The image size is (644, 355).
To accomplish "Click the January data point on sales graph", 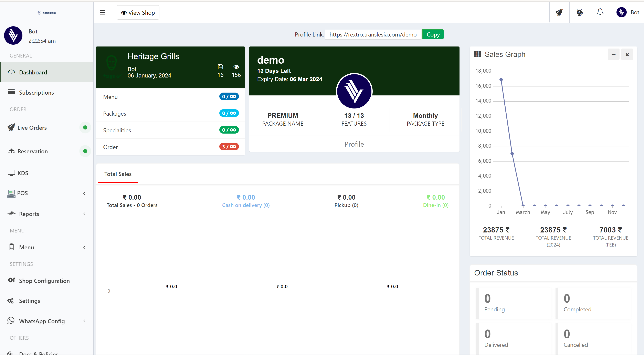I will pyautogui.click(x=501, y=80).
